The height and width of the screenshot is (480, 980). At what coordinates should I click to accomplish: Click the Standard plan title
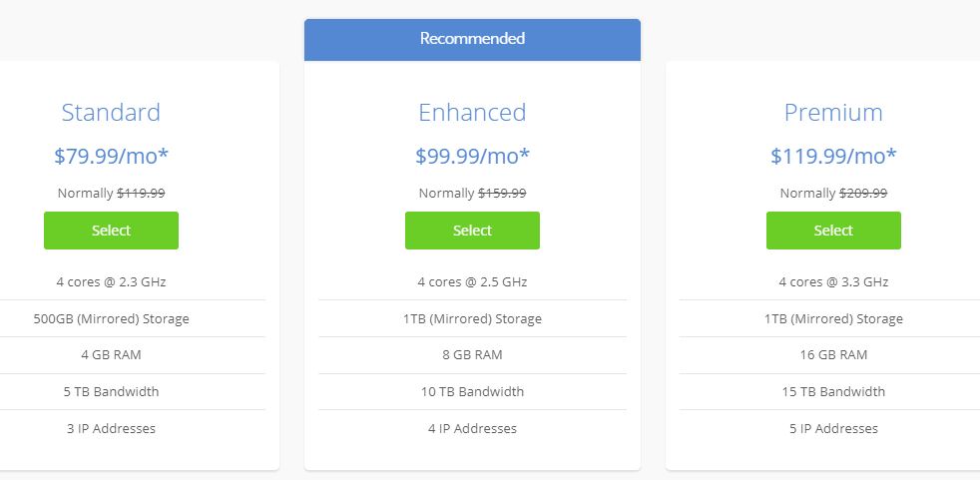tap(111, 113)
